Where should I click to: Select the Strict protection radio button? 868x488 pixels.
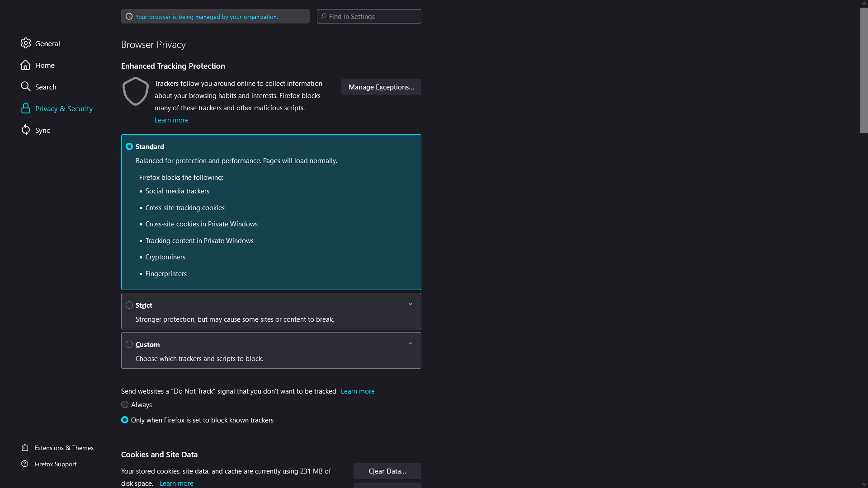[129, 305]
